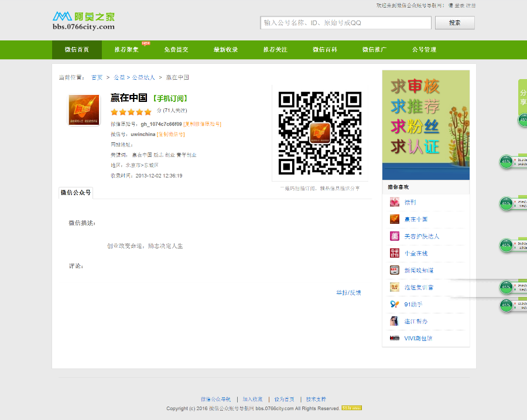
Task: Follow the 公益达人 breadcrumb link
Action: point(143,77)
